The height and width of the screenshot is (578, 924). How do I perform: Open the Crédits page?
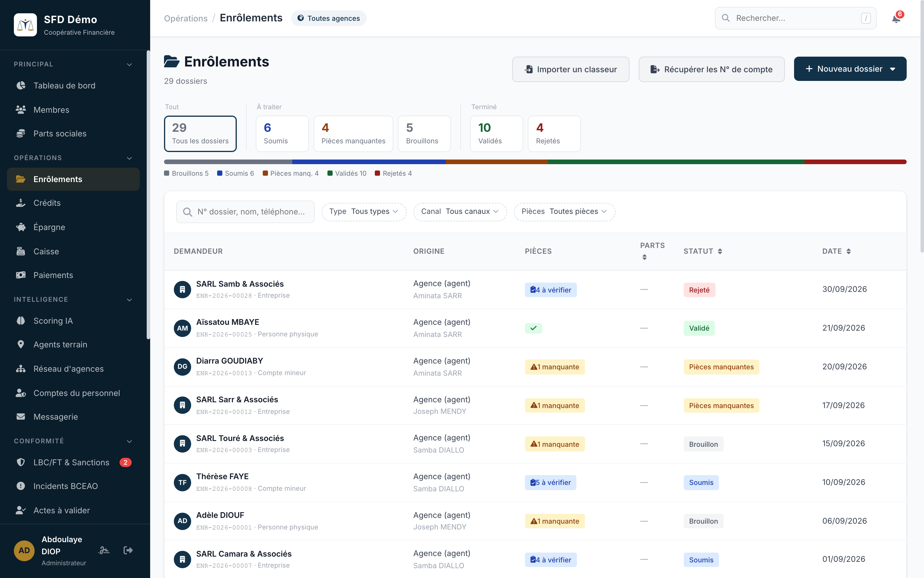[x=73, y=203]
